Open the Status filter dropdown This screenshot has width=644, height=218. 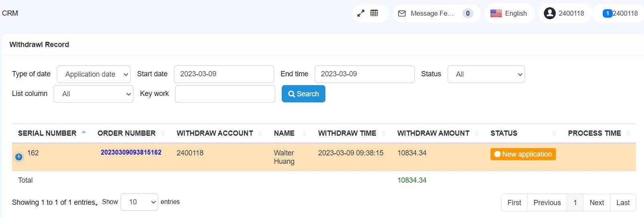coord(486,74)
